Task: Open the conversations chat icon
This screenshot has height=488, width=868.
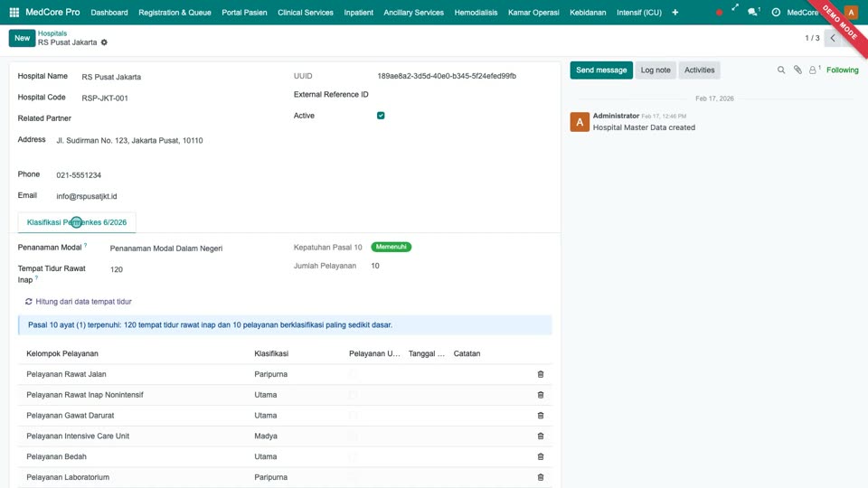Action: (753, 12)
